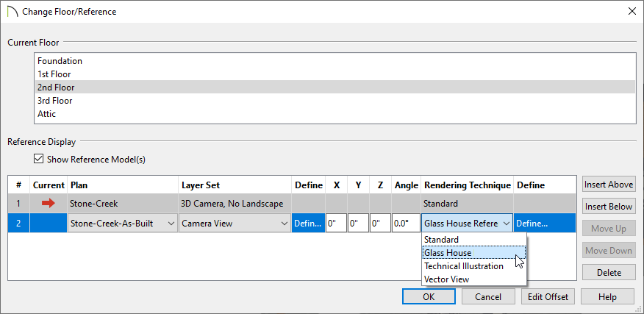Select 3rd Floor in Current Floor list
This screenshot has height=314, width=644.
click(x=335, y=101)
